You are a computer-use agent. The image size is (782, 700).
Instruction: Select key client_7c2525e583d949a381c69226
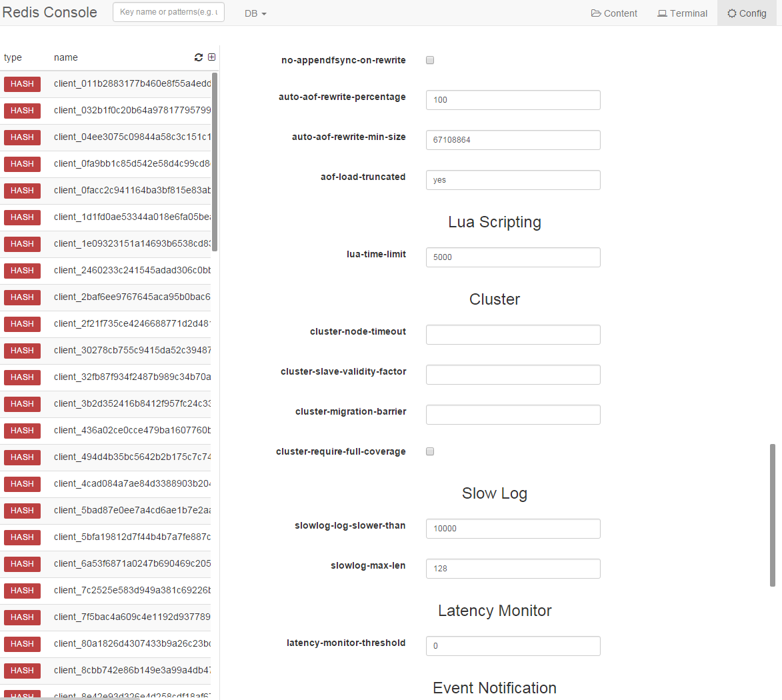tap(132, 590)
